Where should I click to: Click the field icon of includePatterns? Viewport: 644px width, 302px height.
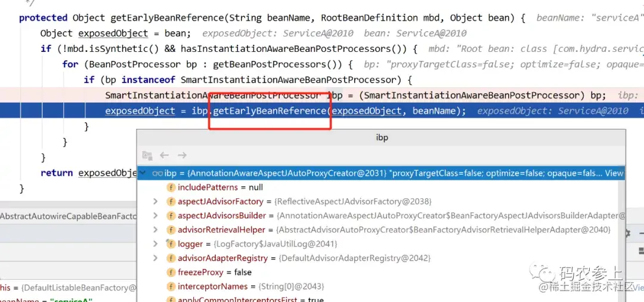click(171, 188)
